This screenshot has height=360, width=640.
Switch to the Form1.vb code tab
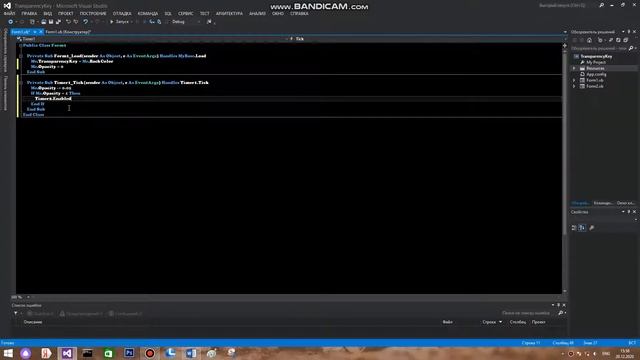(20, 31)
